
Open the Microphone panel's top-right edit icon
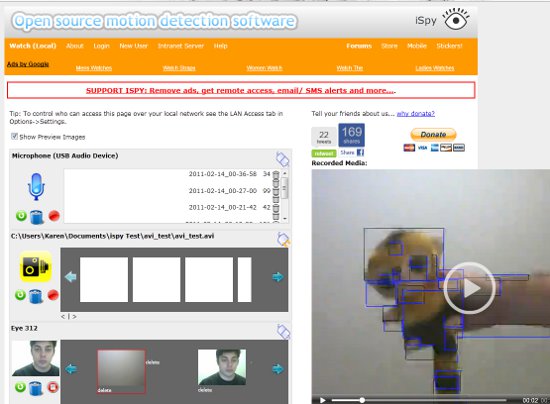point(282,159)
